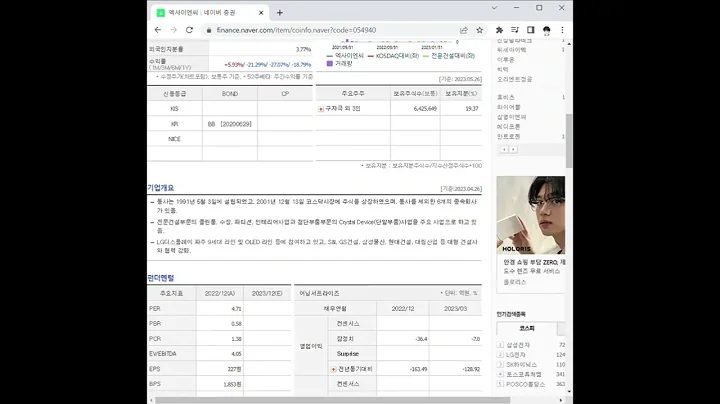
Task: Open 삼성전자 in popular search list
Action: [518, 345]
